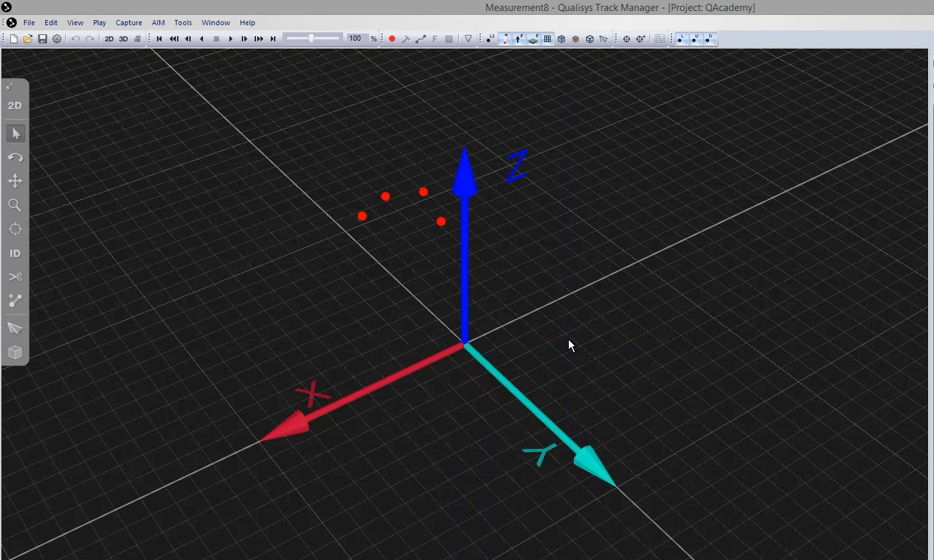Click the playback speed slider

pos(313,39)
